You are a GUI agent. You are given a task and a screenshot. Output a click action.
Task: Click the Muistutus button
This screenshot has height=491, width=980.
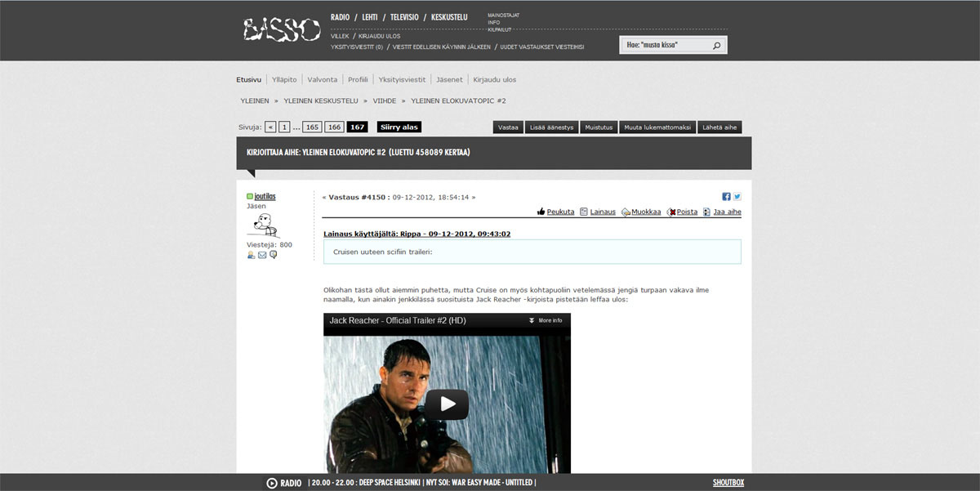599,127
